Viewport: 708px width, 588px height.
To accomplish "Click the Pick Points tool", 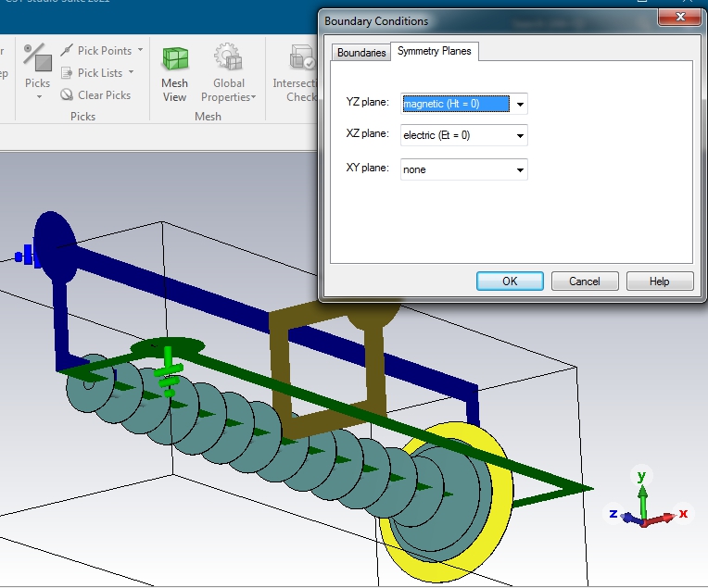I will (x=96, y=50).
